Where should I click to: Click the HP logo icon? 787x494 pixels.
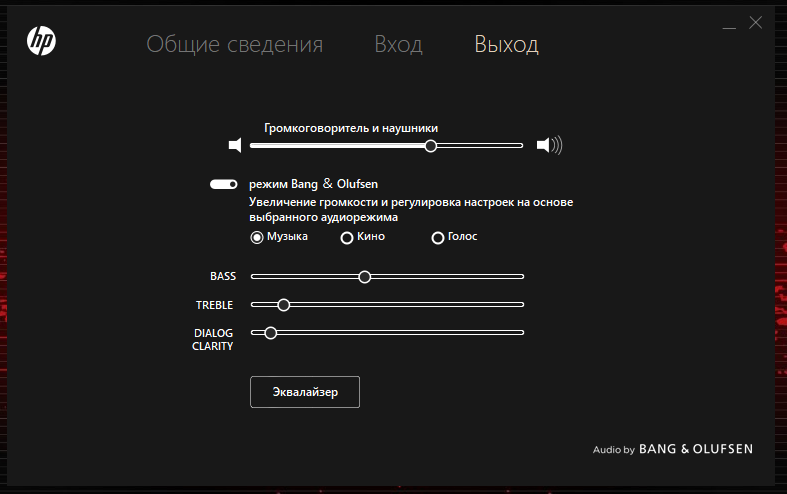pos(41,41)
